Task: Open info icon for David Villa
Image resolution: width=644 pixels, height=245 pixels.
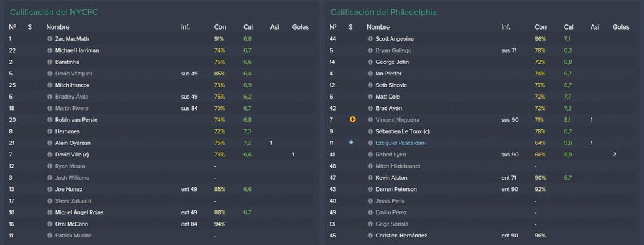Action: pyautogui.click(x=50, y=155)
